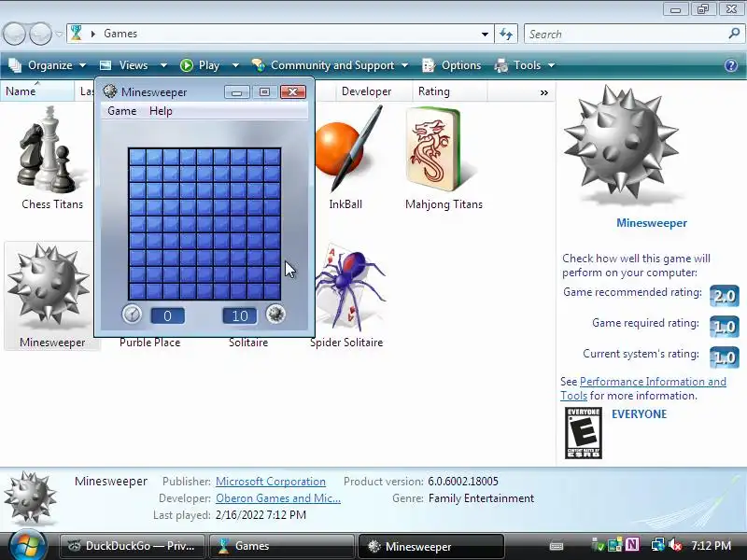Open Oberon Games developer link
The width and height of the screenshot is (747, 560).
click(x=278, y=498)
